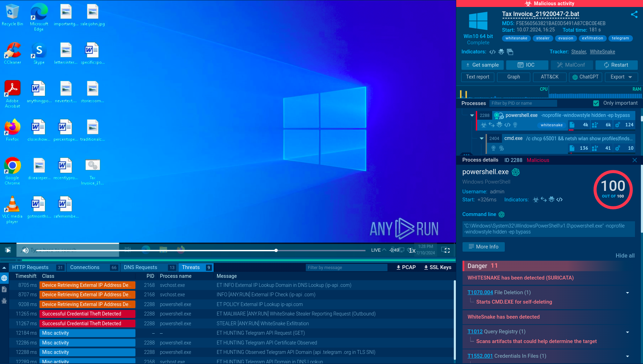Screen dimensions: 643x364
Task: Open the bug icon in left sidebar
Action: (4, 300)
